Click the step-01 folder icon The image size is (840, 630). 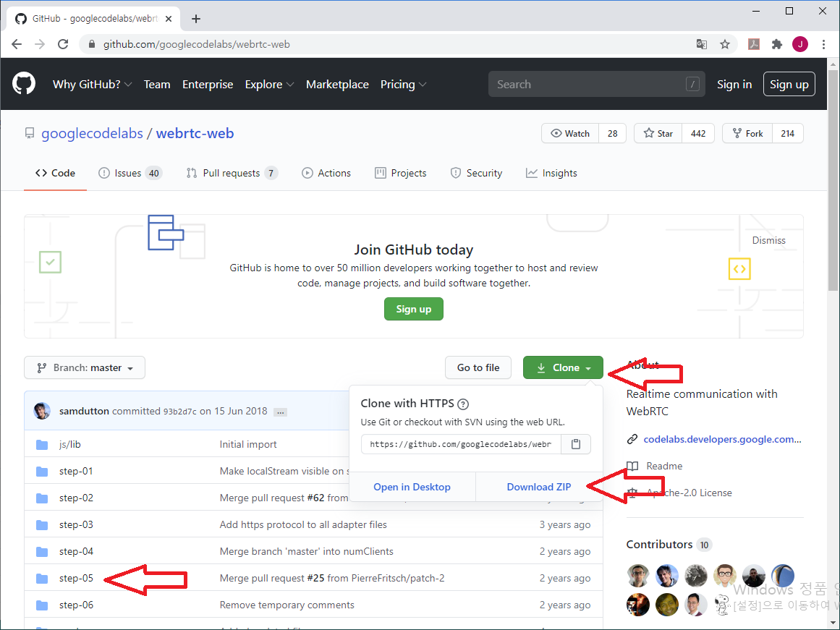click(42, 472)
